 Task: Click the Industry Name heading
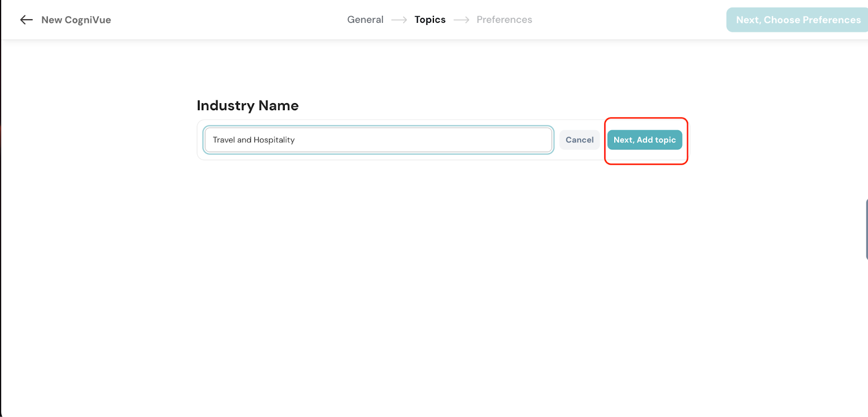click(x=247, y=105)
